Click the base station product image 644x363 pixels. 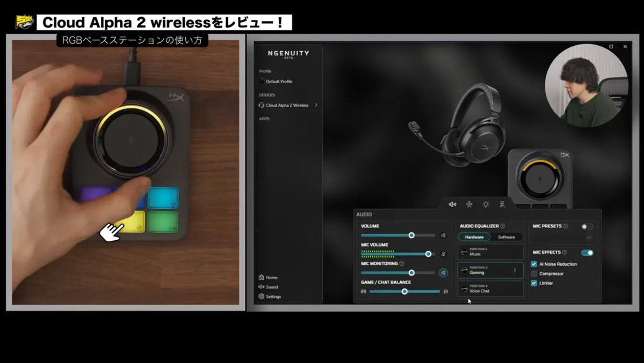(540, 179)
